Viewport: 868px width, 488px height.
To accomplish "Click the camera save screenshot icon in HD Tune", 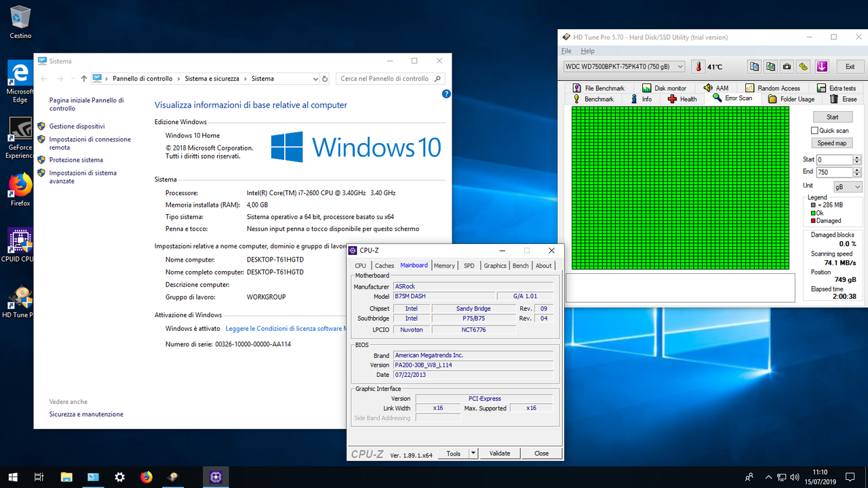I will pyautogui.click(x=787, y=66).
